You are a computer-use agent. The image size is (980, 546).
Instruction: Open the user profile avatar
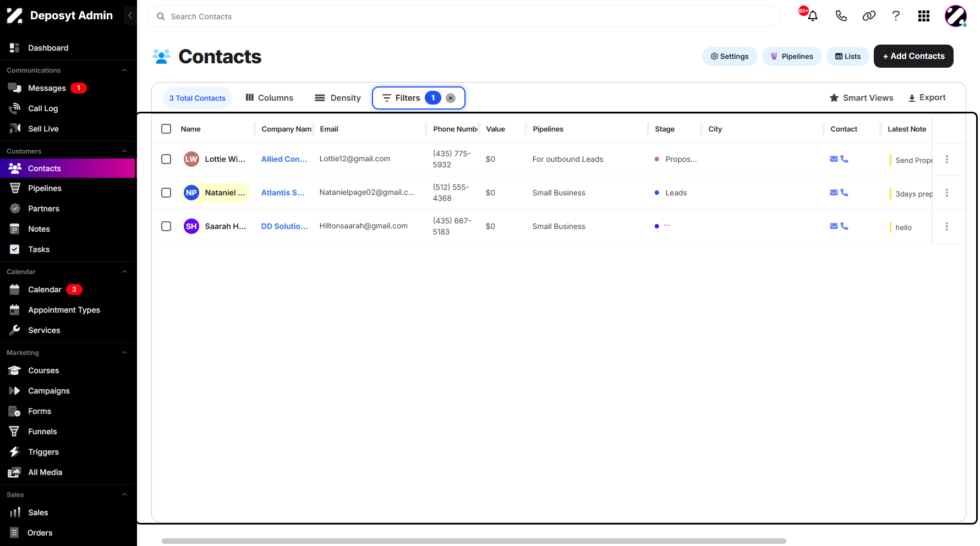point(956,16)
